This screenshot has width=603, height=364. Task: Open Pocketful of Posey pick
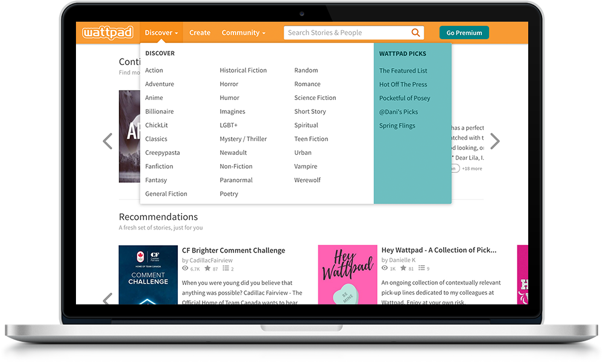point(405,98)
